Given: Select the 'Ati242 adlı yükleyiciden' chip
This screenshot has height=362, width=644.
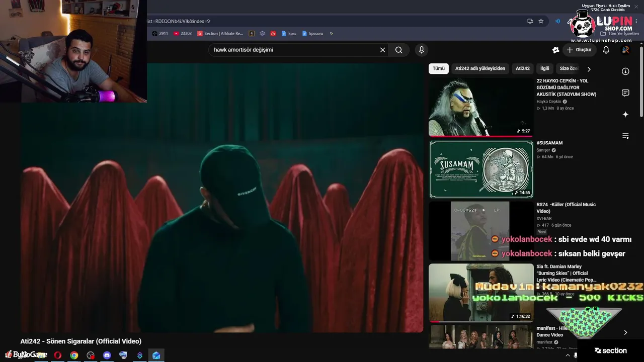Looking at the screenshot, I should click(480, 68).
